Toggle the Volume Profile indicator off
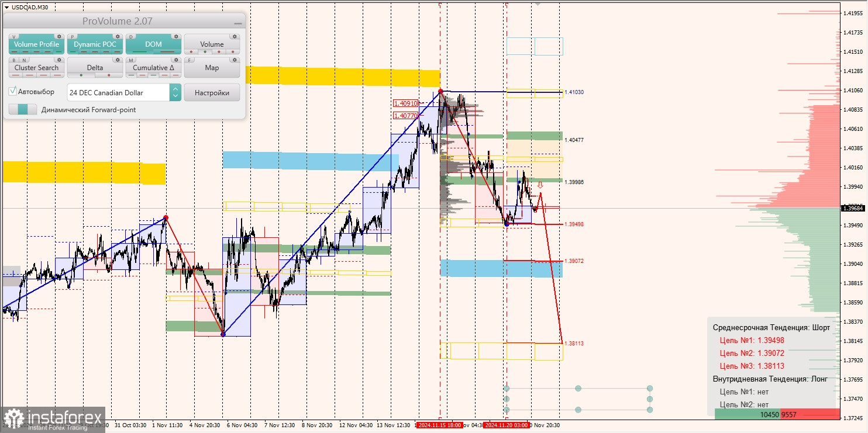Screen dimensions: 868x433 (37, 44)
